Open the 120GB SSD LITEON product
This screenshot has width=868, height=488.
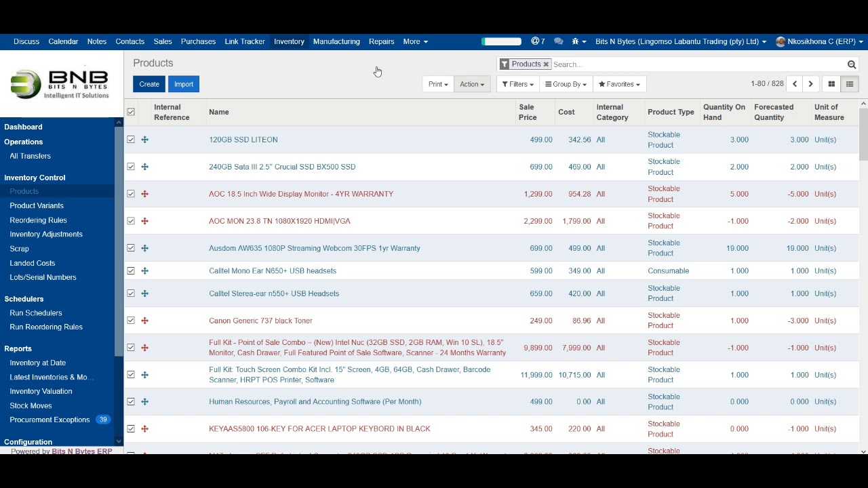(x=243, y=140)
